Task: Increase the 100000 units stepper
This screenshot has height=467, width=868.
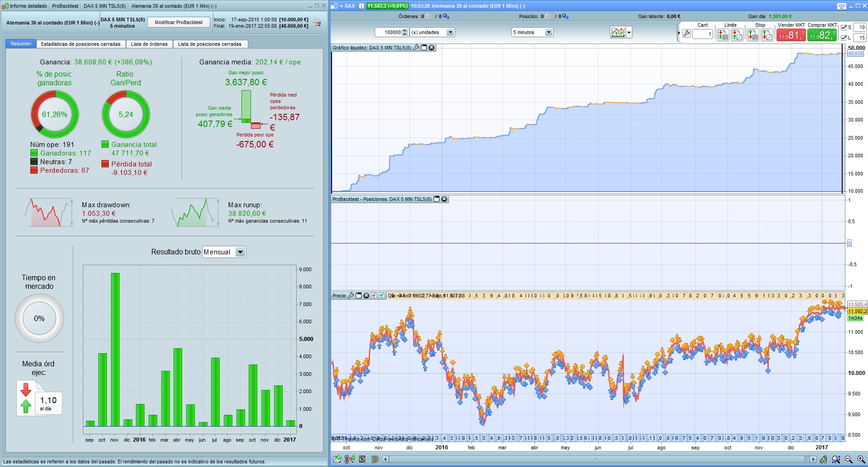Action: 405,30
